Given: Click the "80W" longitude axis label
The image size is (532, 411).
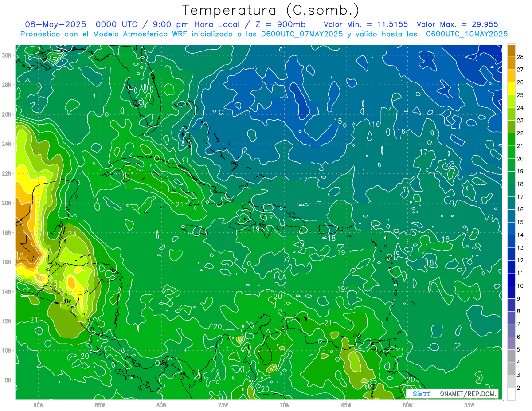Looking at the screenshot, I should (x=161, y=405).
